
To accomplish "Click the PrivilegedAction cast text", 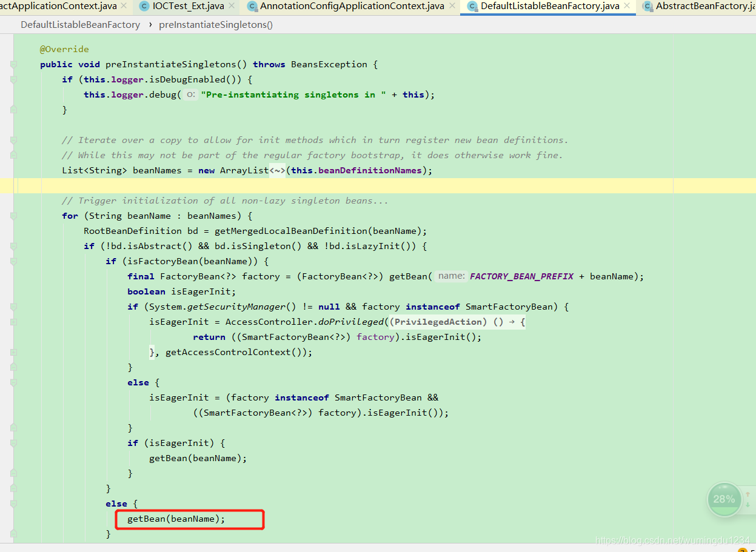I will point(441,322).
